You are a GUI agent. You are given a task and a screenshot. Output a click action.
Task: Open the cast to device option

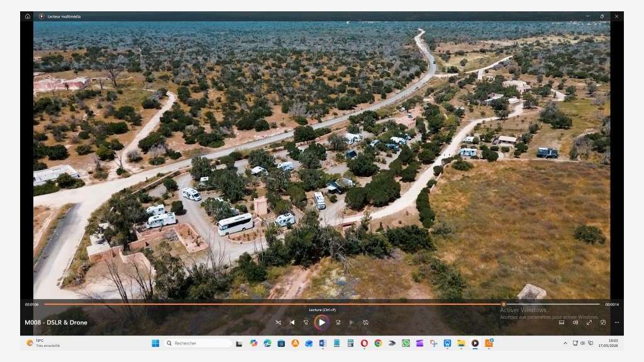[603, 322]
